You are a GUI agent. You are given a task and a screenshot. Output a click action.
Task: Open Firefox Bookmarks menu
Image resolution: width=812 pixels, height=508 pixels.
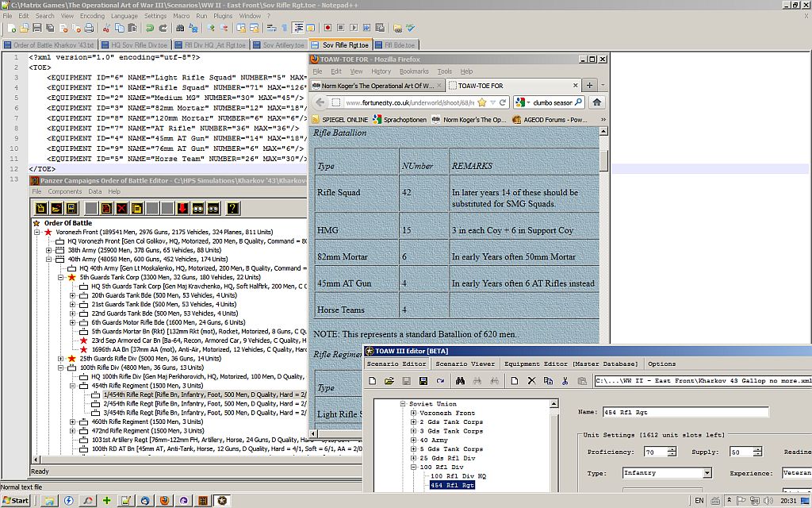[414, 71]
